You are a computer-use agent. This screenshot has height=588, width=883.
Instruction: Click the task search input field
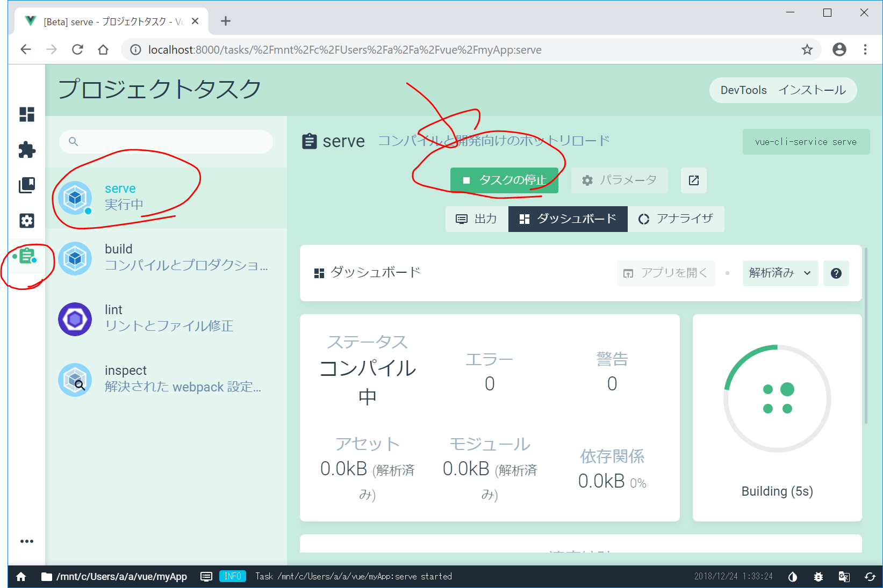[172, 142]
